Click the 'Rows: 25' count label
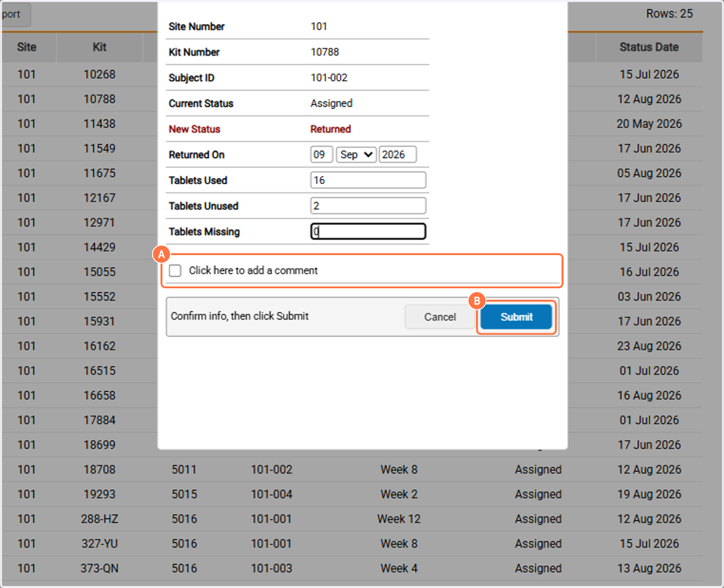The height and width of the screenshot is (588, 724). 670,13
